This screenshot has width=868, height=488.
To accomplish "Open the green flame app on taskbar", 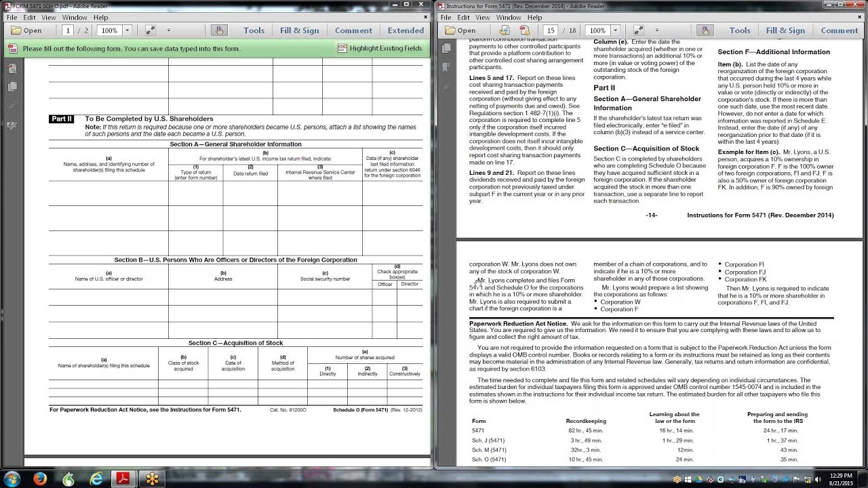I will tap(68, 479).
